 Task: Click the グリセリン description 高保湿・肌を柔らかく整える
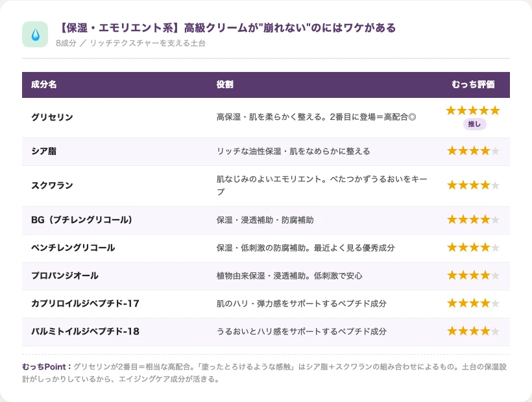(x=316, y=117)
